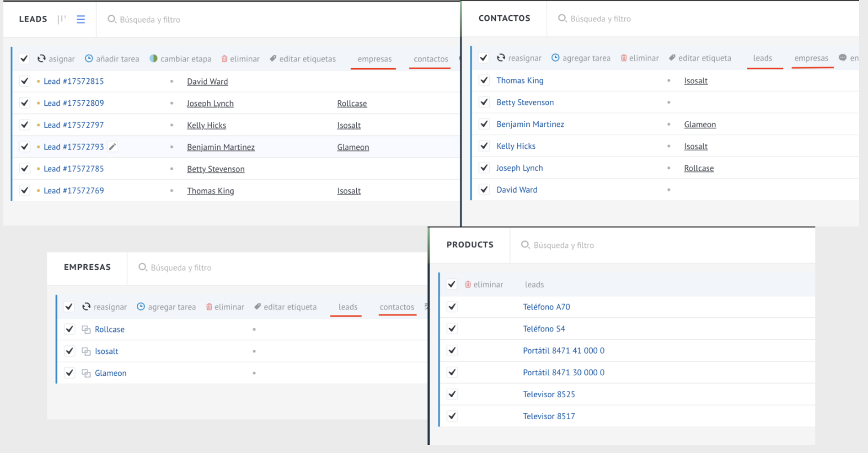
Task: Open the contactos tab in Empresas toolbar
Action: coord(397,307)
